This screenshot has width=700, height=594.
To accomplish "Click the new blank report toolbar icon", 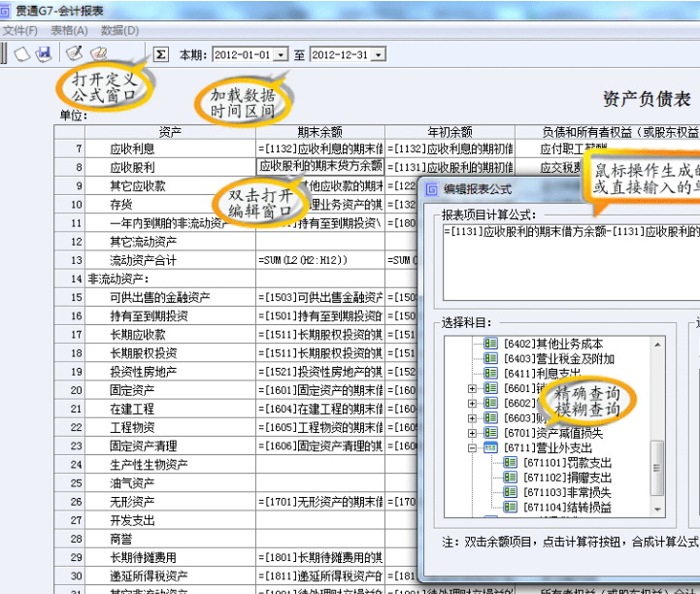I will click(21, 54).
